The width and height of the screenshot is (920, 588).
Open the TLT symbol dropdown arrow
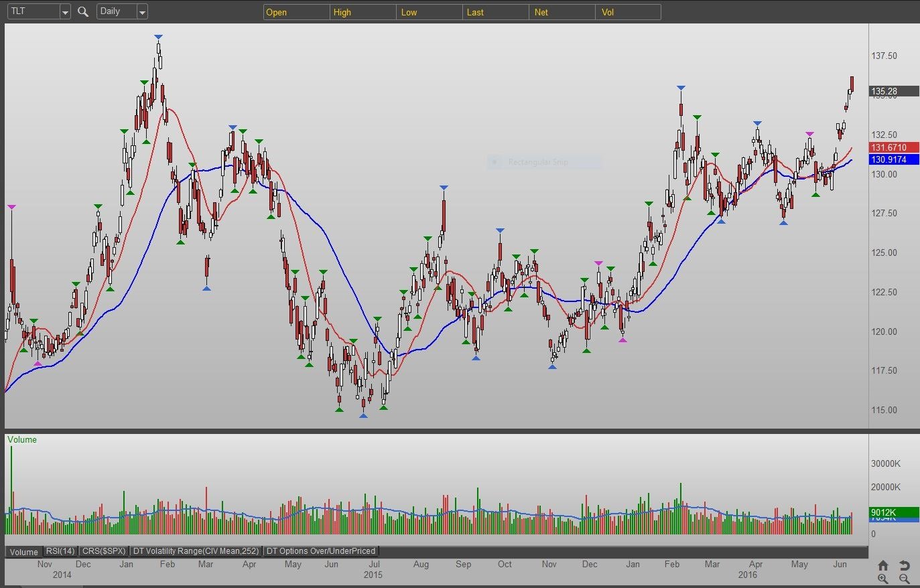[x=64, y=12]
